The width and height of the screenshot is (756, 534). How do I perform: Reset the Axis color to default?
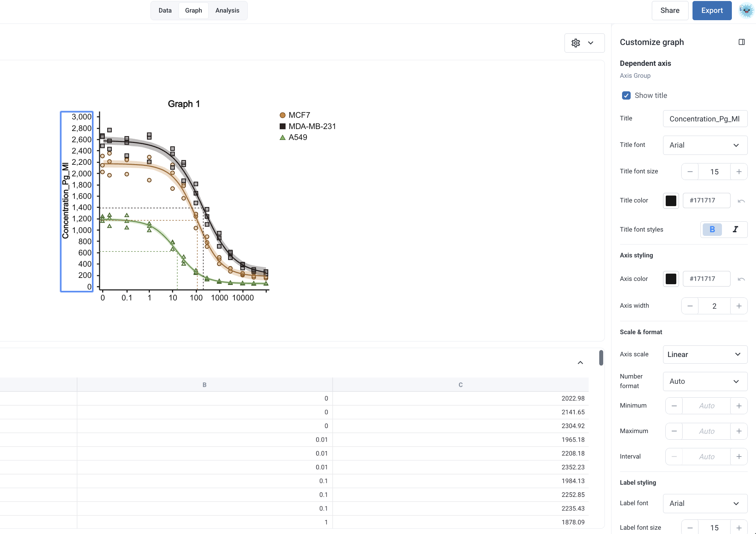pos(741,279)
